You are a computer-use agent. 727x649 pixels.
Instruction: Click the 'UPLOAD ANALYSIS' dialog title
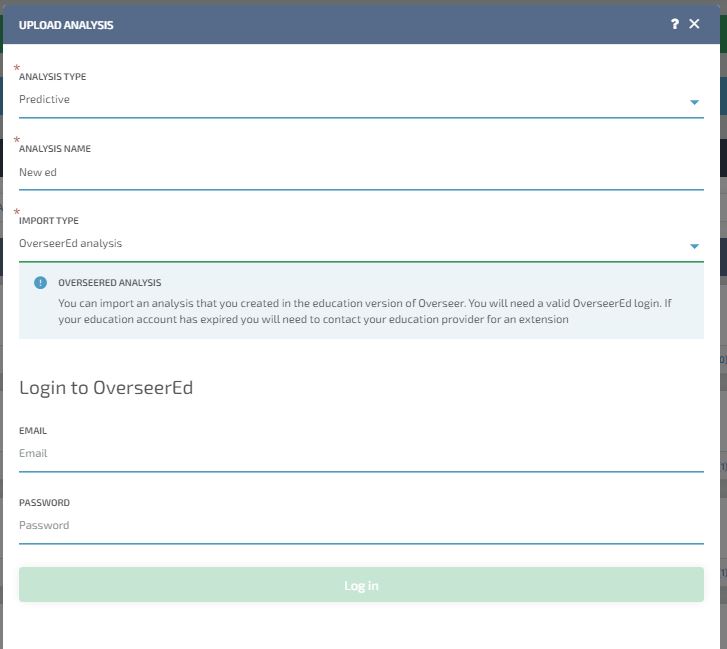[x=66, y=25]
